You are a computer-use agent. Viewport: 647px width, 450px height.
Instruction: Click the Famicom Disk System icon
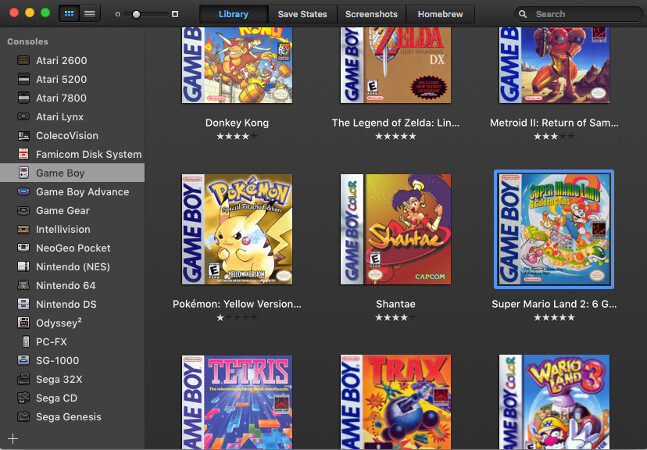pyautogui.click(x=23, y=154)
